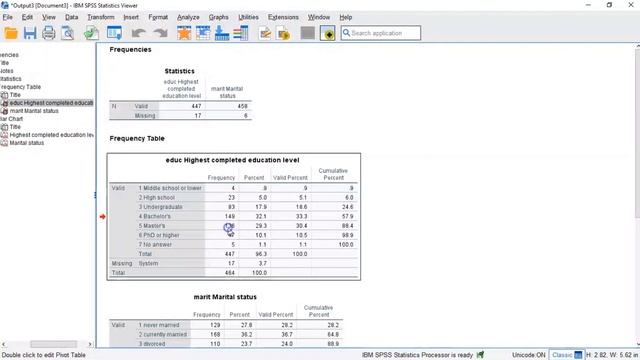640x360 pixels.
Task: Click the Save output icon
Action: pos(30,33)
